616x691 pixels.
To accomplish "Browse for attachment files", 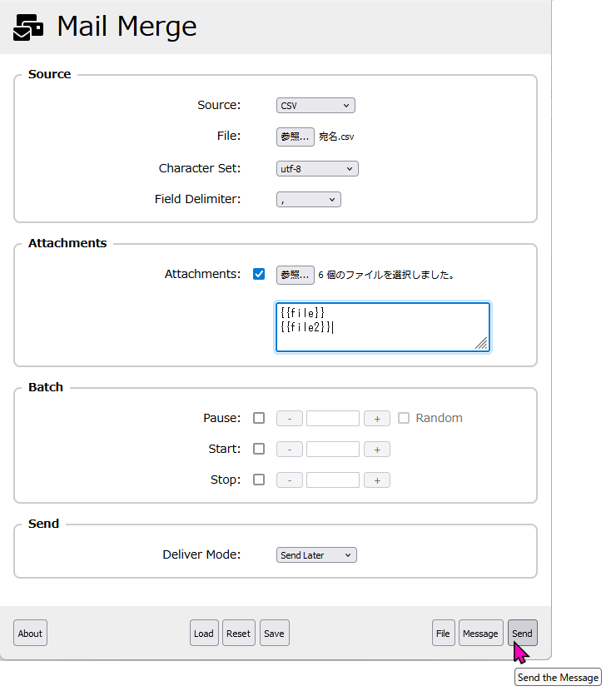I will click(x=295, y=275).
